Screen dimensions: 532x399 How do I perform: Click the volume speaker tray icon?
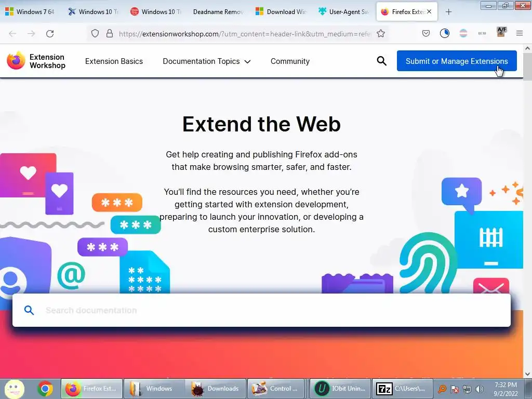coord(480,389)
